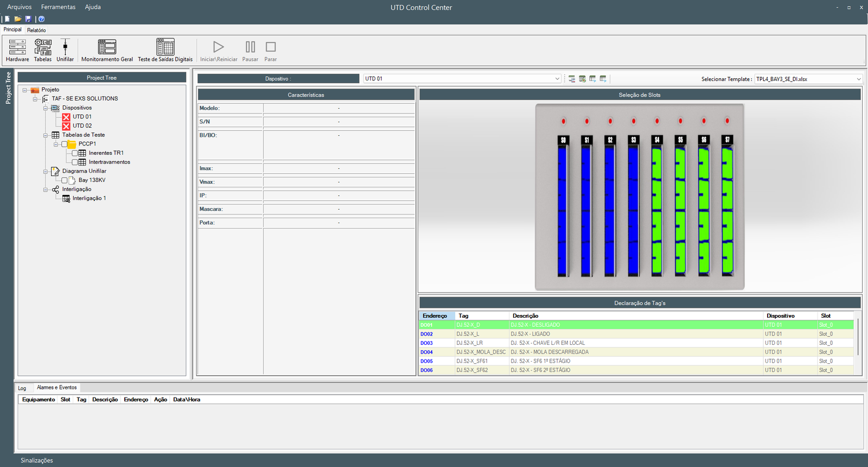Open Teste de Saídas Digitais

click(x=165, y=51)
